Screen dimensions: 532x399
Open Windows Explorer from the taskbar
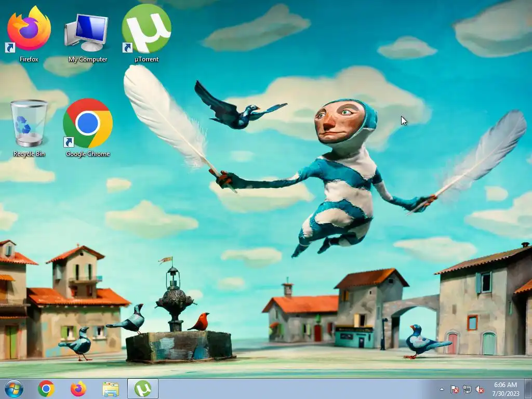[111, 390]
